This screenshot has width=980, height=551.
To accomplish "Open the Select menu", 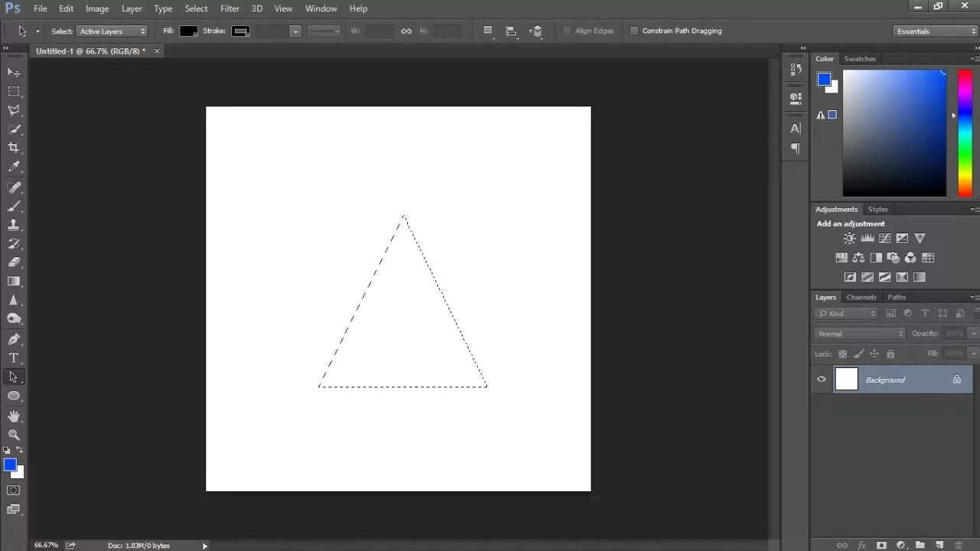I will pos(196,8).
